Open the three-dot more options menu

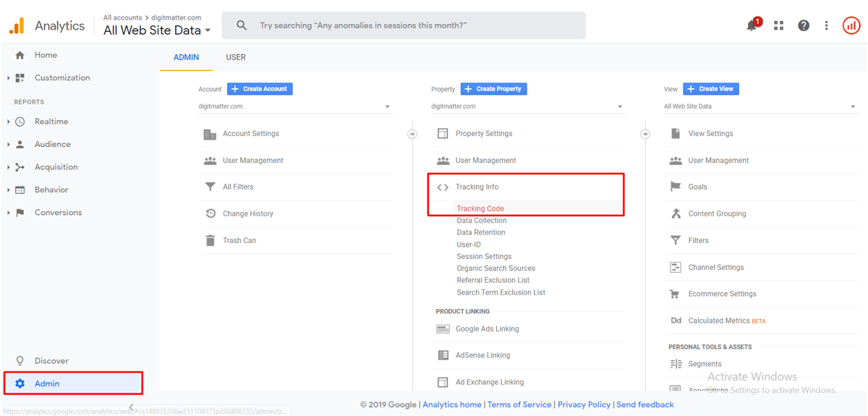827,25
